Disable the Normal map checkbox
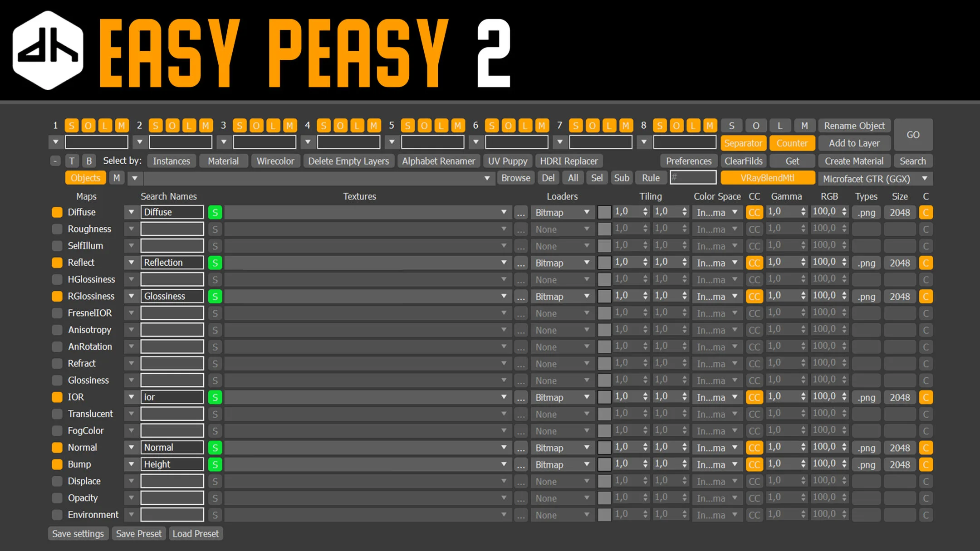980x551 pixels. point(57,448)
